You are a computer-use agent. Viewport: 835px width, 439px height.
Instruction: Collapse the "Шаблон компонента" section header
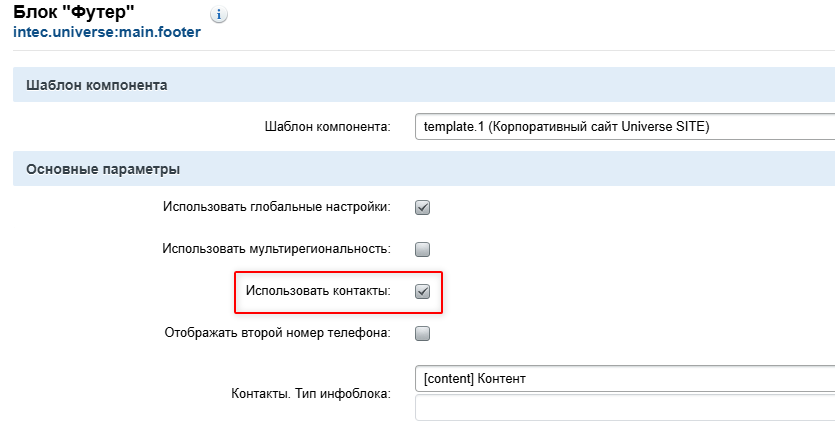point(90,85)
